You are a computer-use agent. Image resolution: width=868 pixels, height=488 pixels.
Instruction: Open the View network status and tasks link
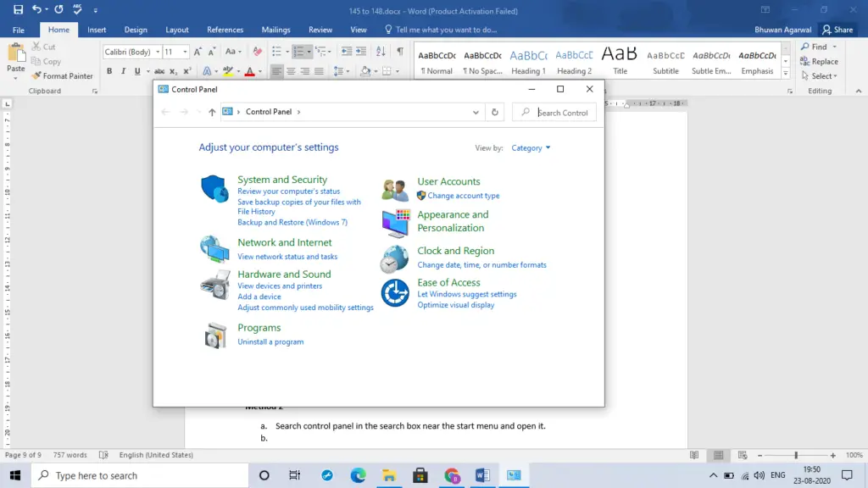point(287,257)
